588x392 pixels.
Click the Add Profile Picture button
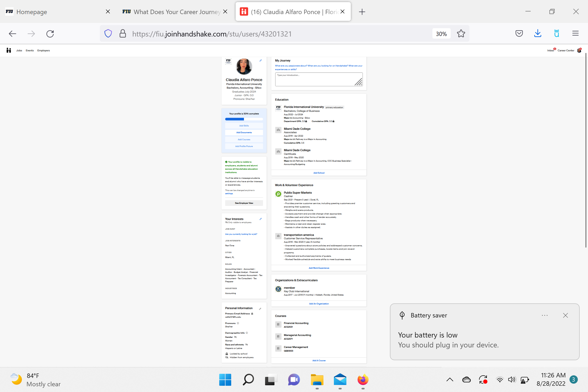click(244, 146)
